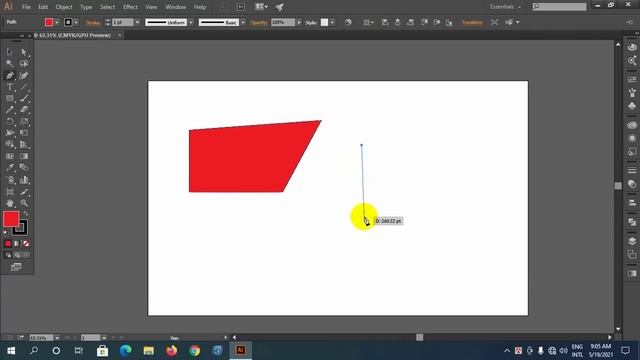The image size is (640, 360).
Task: Open Arrange Documents dropdown
Action: tap(261, 7)
